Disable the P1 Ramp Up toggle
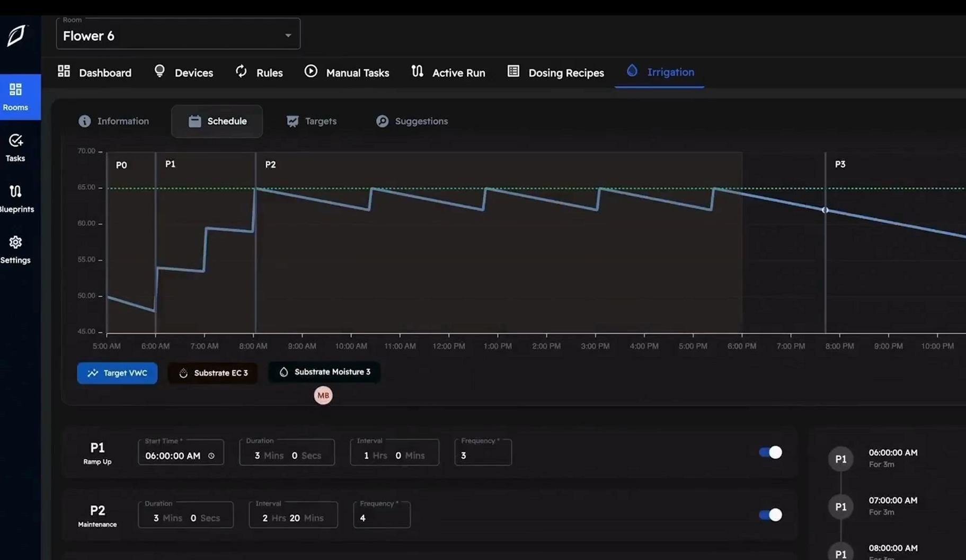This screenshot has width=966, height=560. (x=770, y=452)
